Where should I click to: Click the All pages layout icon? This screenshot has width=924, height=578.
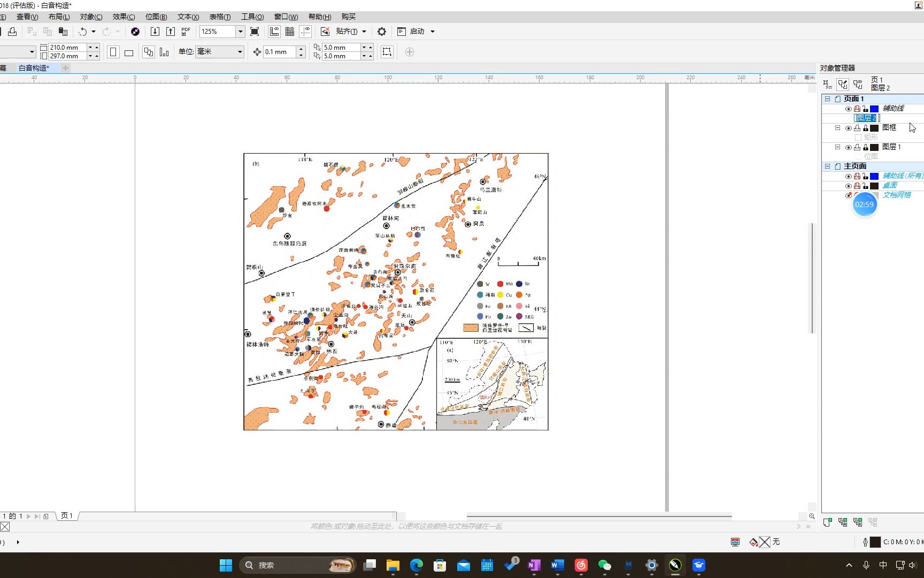click(149, 52)
